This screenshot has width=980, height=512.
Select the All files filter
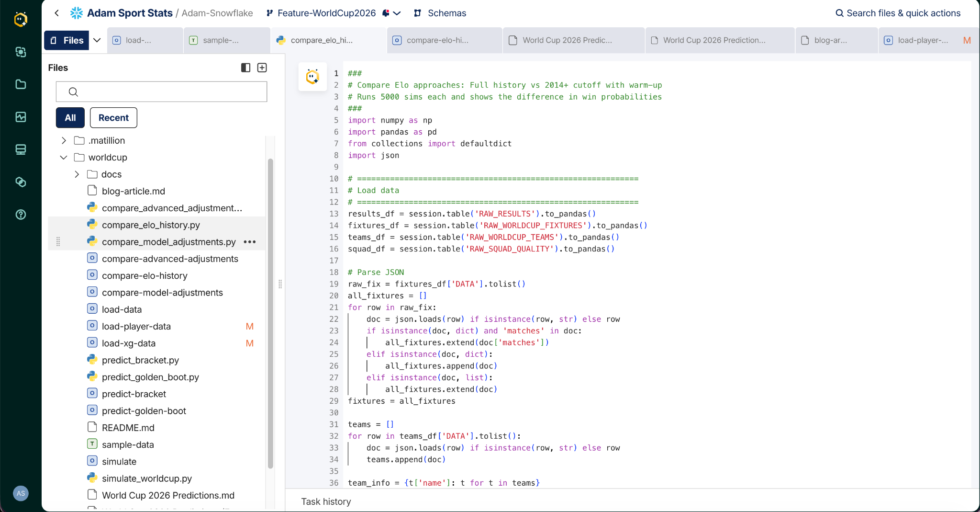pos(70,118)
